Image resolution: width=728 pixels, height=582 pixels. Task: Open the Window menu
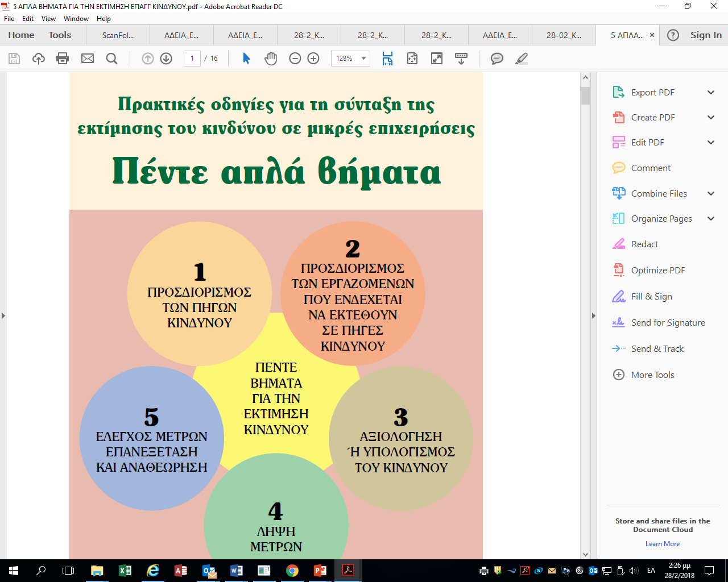click(76, 19)
